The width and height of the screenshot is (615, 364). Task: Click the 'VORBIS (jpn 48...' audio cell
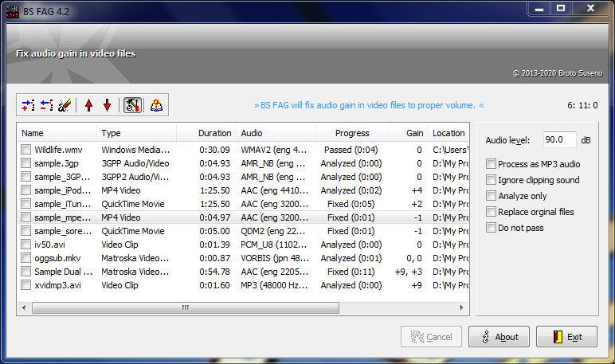click(x=275, y=258)
